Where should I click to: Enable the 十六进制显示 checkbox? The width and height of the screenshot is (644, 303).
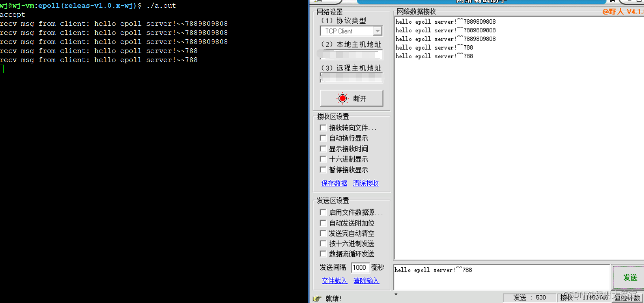[x=323, y=159]
